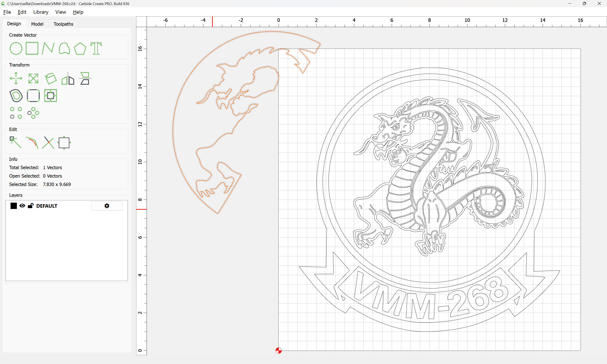607x364 pixels.
Task: Switch to the Model tab
Action: coord(37,24)
